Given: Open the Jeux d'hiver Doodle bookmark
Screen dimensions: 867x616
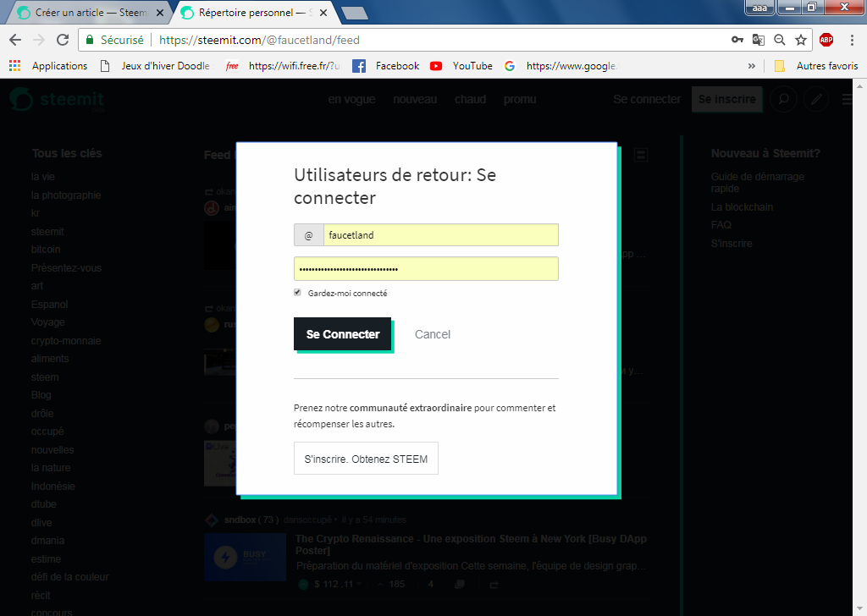Looking at the screenshot, I should tap(157, 66).
